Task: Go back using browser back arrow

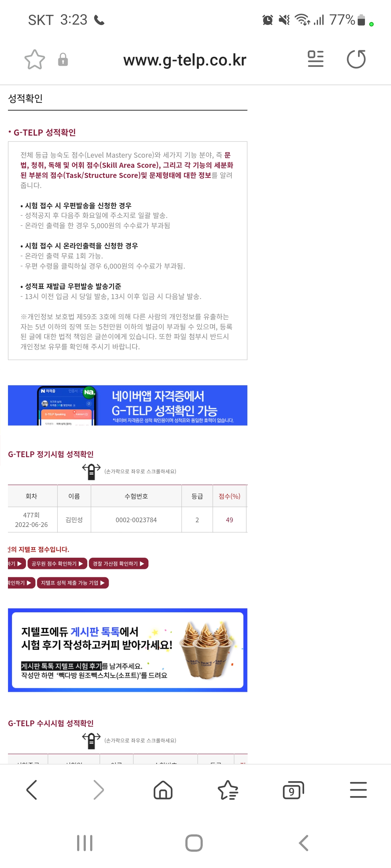Action: point(32,790)
